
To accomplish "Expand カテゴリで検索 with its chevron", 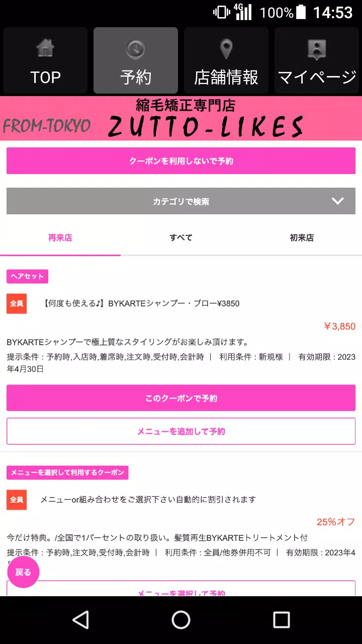I will pos(338,201).
